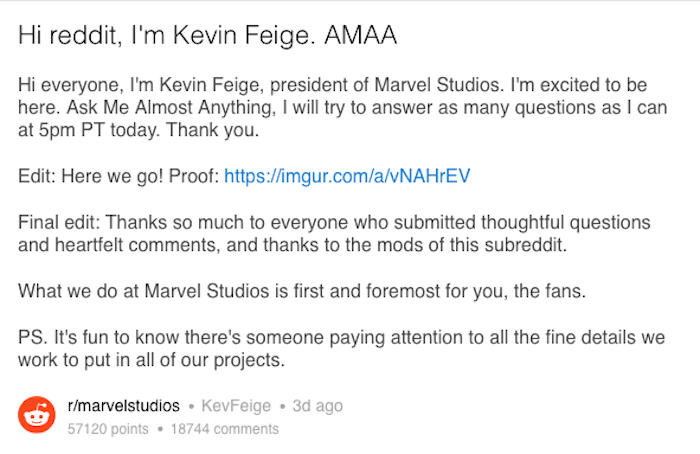
Task: Click the 57120 points score
Action: [107, 429]
